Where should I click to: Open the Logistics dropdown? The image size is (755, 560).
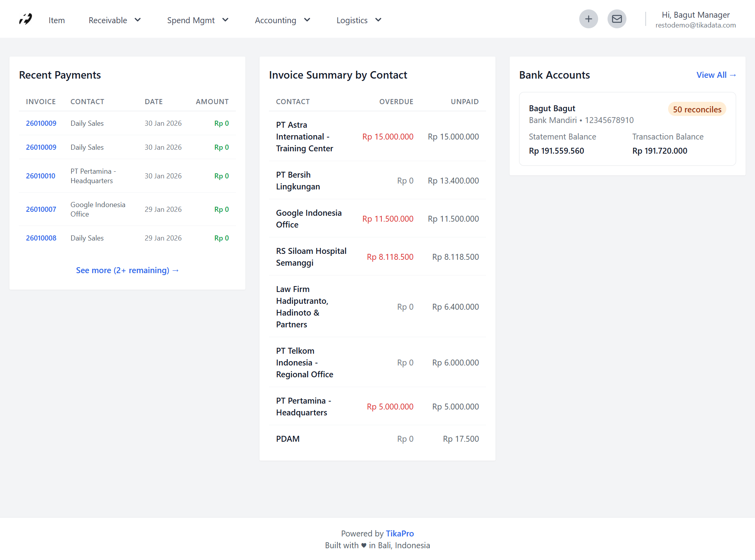[358, 20]
